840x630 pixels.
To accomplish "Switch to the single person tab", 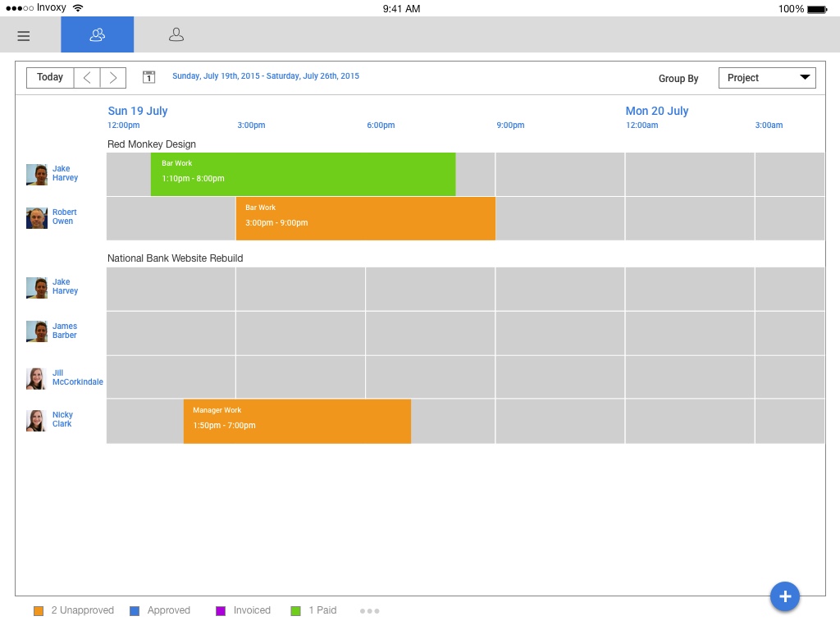I will pos(176,34).
